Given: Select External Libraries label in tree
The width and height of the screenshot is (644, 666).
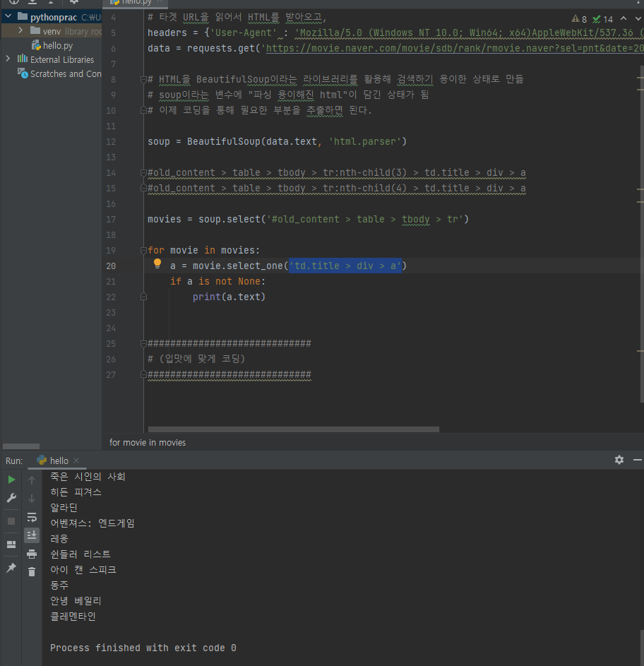Looking at the screenshot, I should 62,59.
